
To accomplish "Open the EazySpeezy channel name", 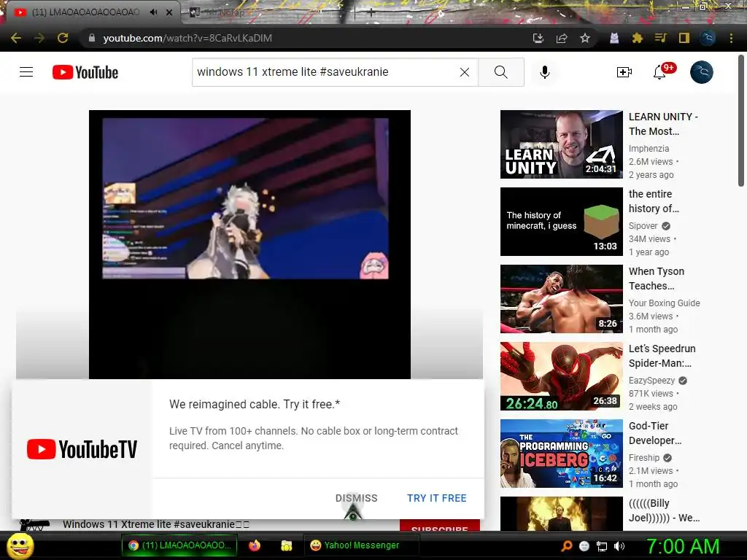I will click(651, 381).
